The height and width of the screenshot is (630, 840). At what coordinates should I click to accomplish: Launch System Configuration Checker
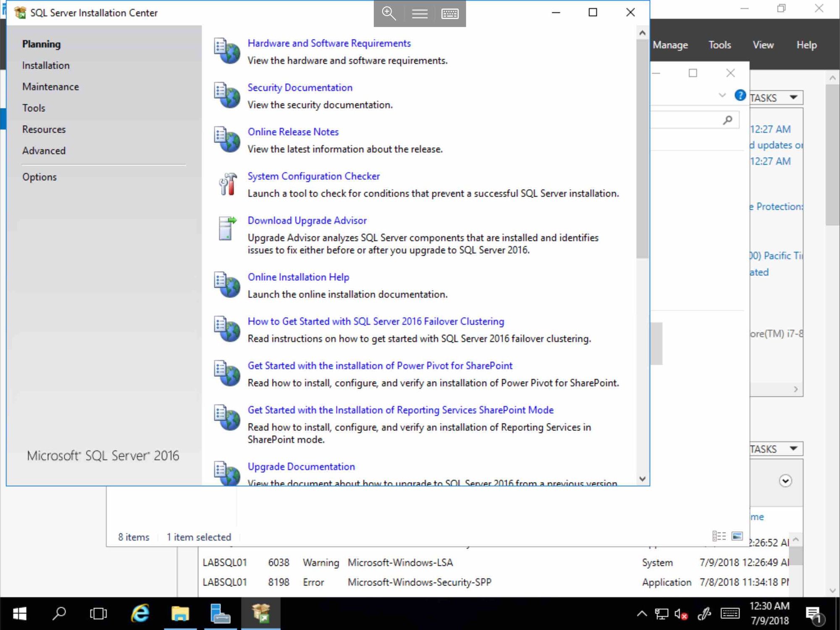point(313,176)
